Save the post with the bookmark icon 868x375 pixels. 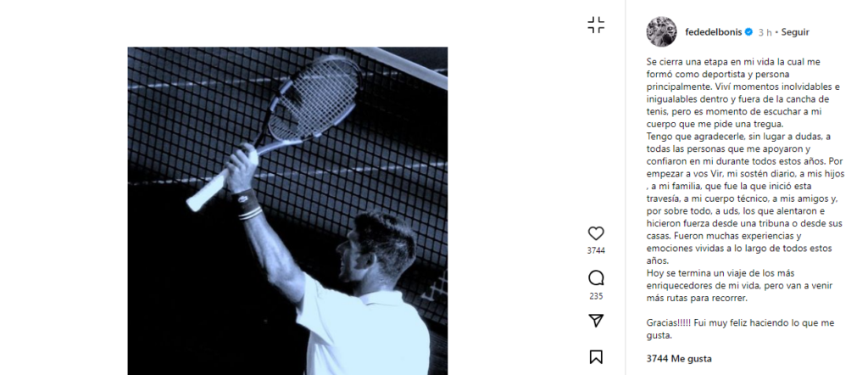596,357
